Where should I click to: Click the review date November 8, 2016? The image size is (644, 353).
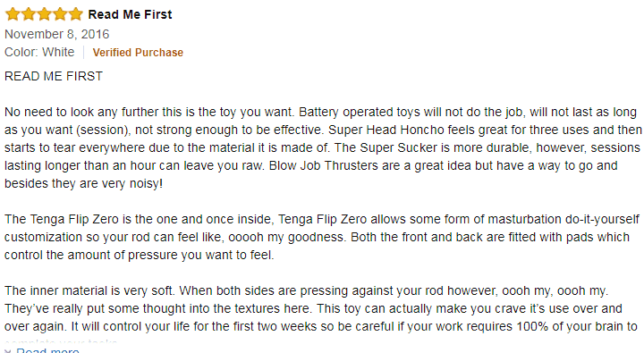[x=56, y=34]
